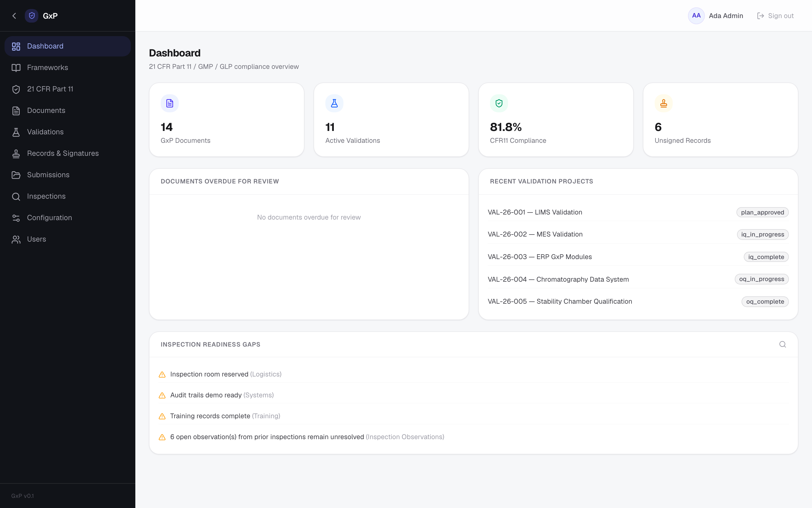Navigate to Validations
Image resolution: width=812 pixels, height=508 pixels.
67,132
